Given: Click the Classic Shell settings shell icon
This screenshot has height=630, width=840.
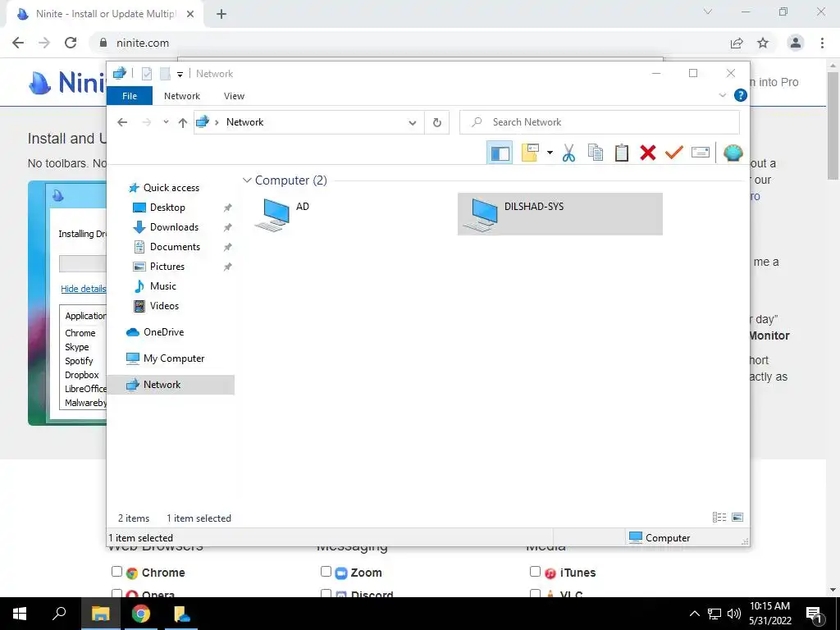Looking at the screenshot, I should point(733,153).
